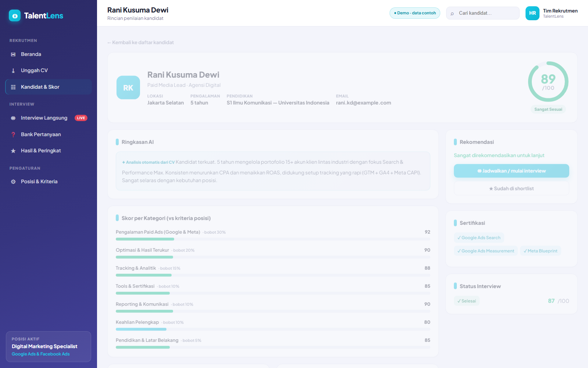Click the Jakarta Selatan location value

tap(165, 103)
